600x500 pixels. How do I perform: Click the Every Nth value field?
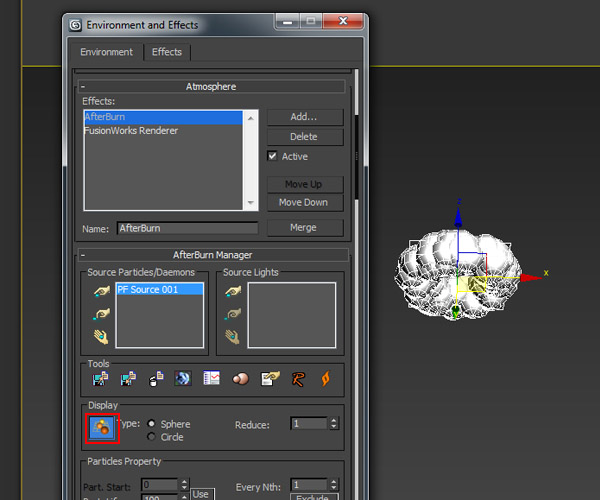point(309,485)
